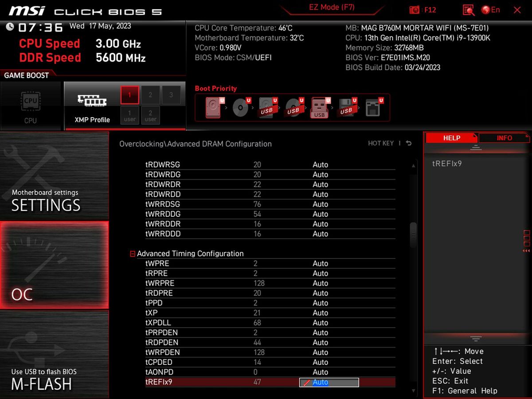The image size is (532, 399).
Task: Open the Motherboard SETTINGS section
Action: point(54,176)
